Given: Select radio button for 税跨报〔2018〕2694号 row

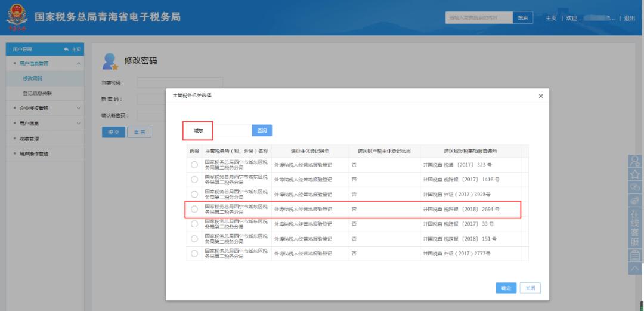Looking at the screenshot, I should click(x=194, y=210).
